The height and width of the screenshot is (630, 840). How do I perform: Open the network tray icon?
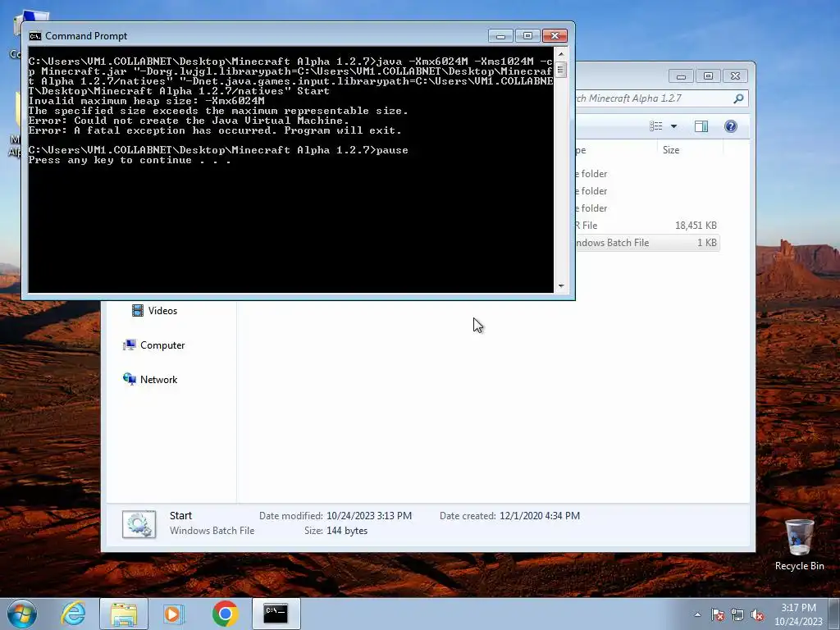(x=737, y=615)
